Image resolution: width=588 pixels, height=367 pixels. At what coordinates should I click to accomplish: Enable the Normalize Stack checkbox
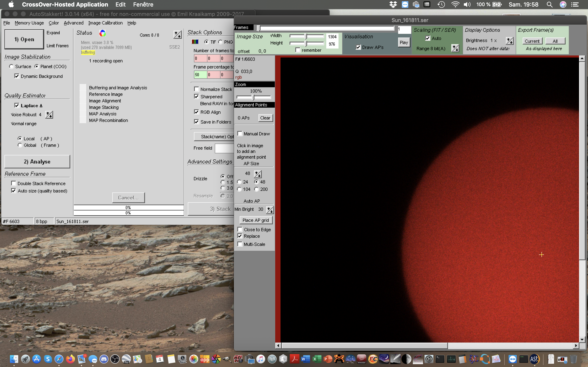pyautogui.click(x=197, y=89)
